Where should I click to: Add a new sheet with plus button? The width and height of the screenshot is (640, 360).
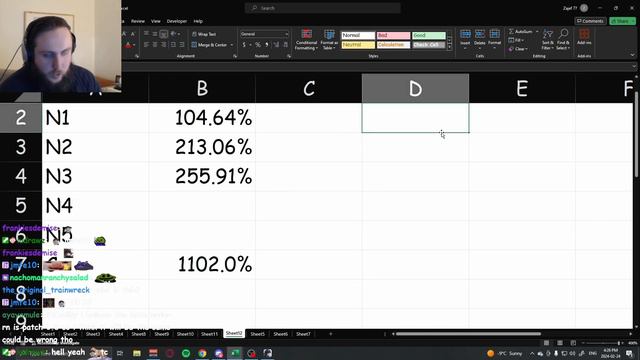pyautogui.click(x=331, y=334)
